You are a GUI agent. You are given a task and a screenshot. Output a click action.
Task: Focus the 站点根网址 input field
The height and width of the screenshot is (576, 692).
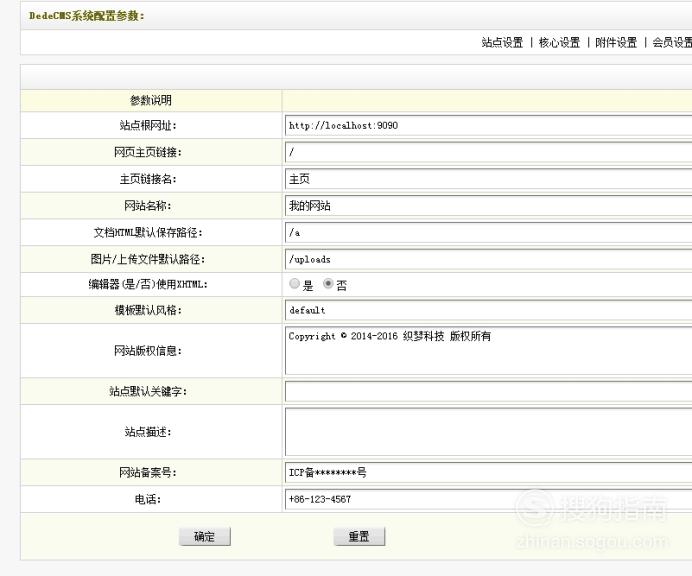tap(489, 125)
